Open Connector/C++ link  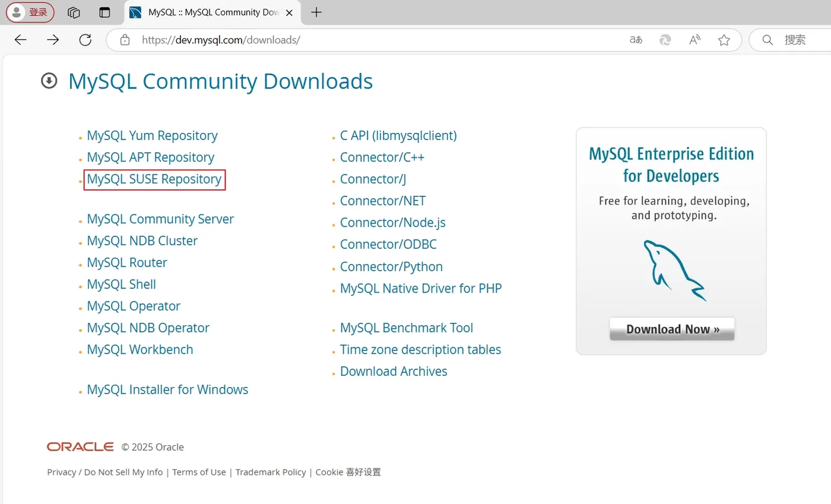(382, 157)
